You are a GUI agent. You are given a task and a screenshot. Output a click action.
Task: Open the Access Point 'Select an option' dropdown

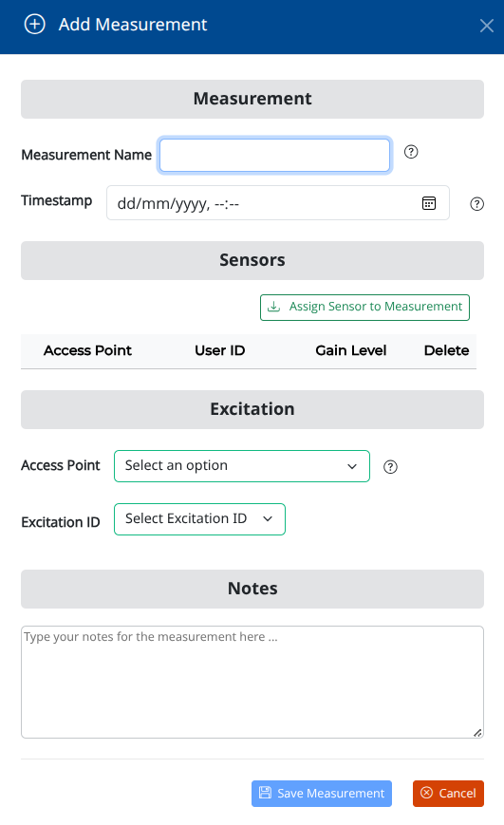242,466
